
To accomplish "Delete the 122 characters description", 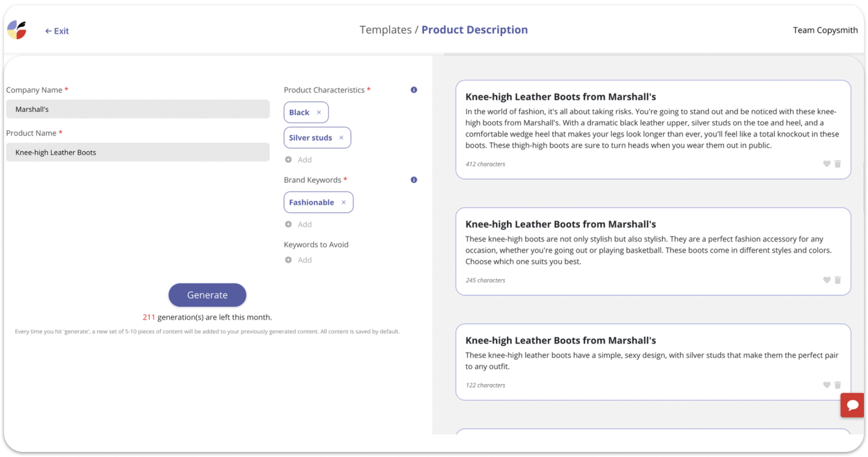I will [837, 385].
